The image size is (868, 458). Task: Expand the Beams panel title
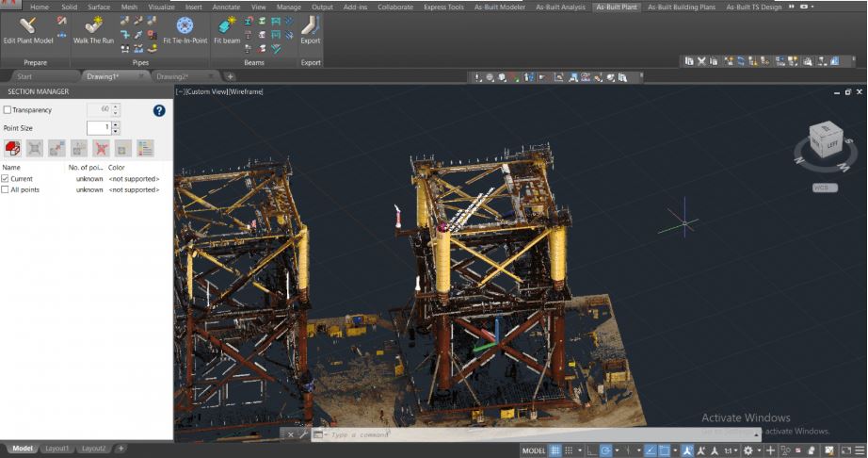[253, 62]
